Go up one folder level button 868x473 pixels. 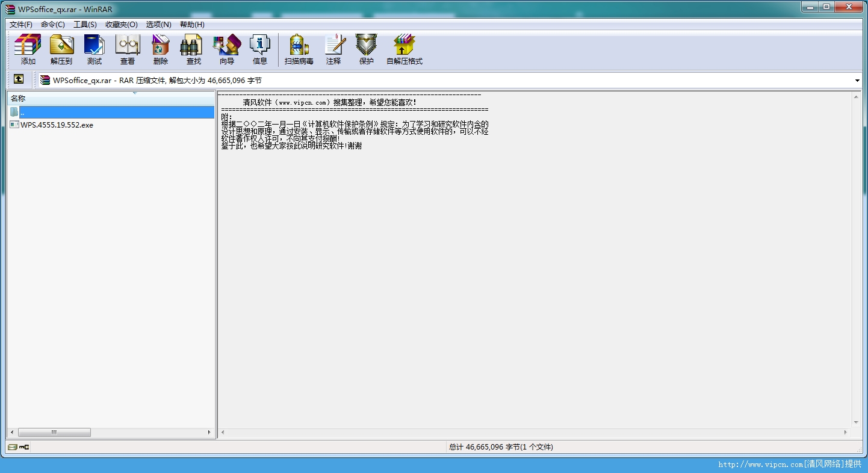[19, 79]
